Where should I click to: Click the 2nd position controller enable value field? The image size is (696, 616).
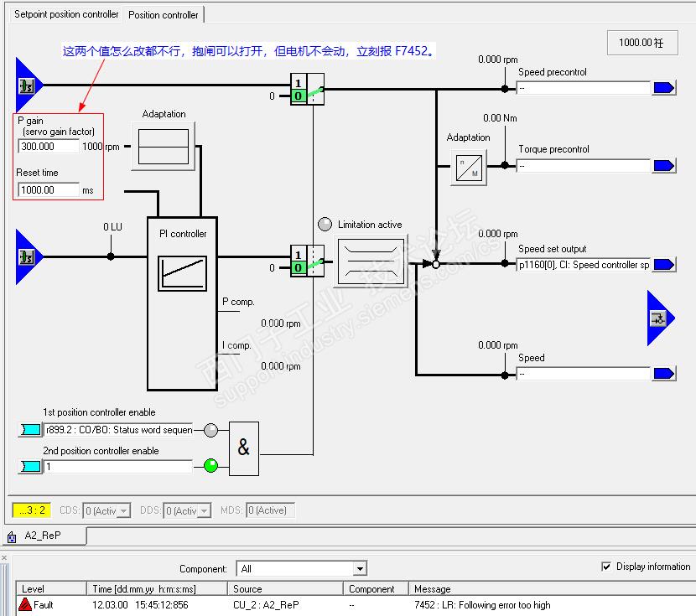(118, 467)
